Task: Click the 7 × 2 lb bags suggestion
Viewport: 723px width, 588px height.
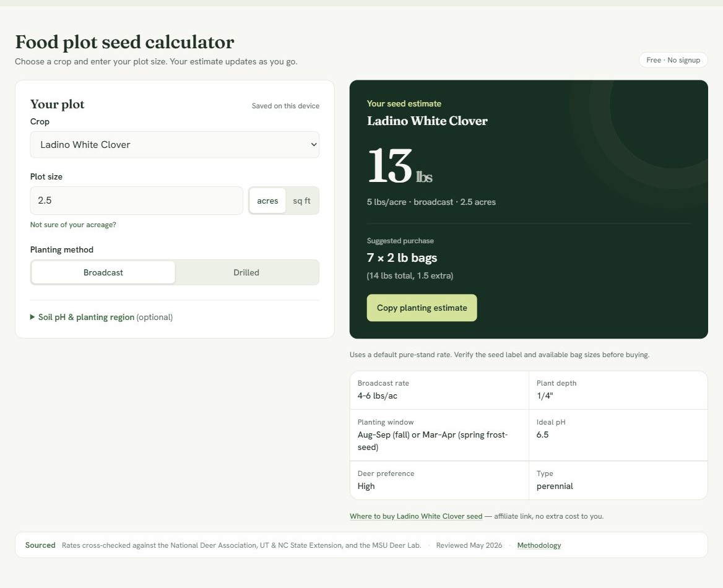Action: point(402,257)
